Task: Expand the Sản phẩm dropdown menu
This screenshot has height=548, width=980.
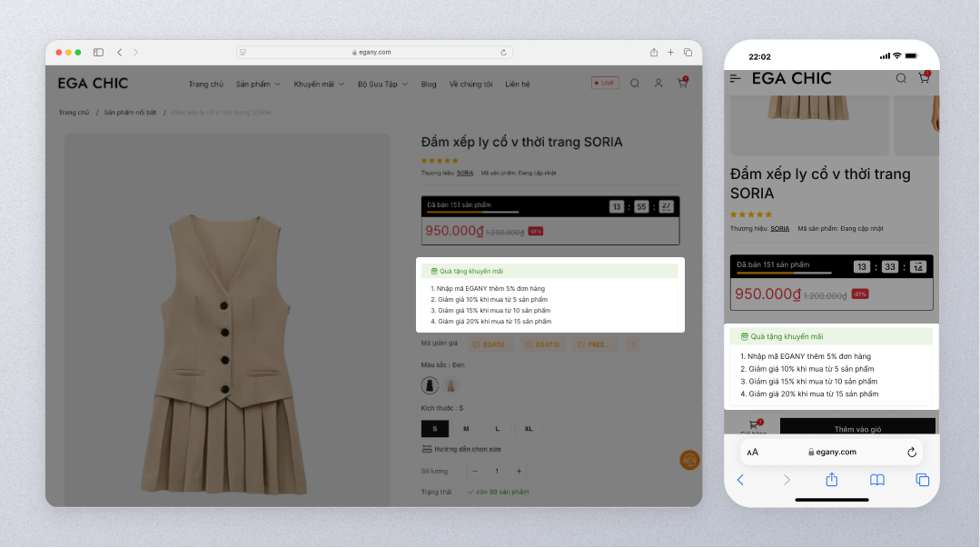Action: point(258,85)
